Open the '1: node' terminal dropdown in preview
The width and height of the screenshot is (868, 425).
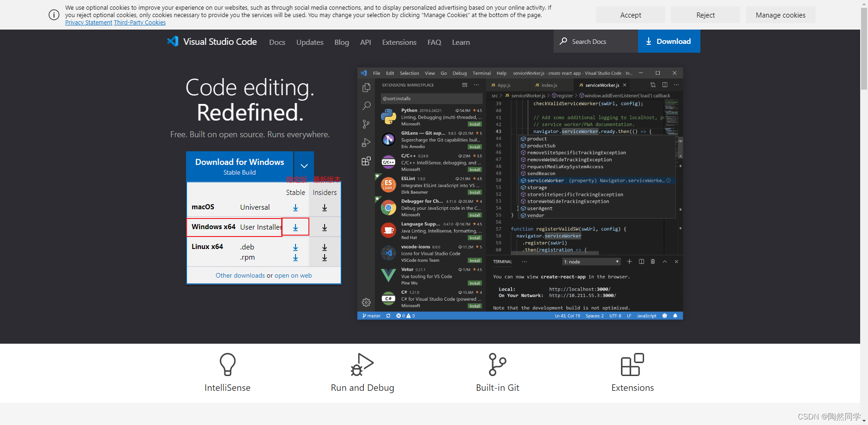(591, 261)
